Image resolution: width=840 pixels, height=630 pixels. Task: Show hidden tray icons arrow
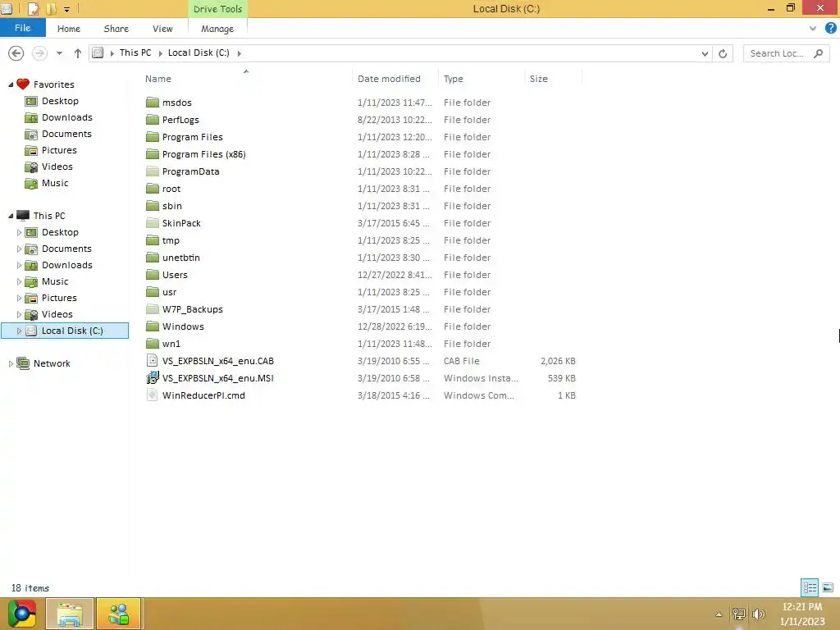(719, 614)
